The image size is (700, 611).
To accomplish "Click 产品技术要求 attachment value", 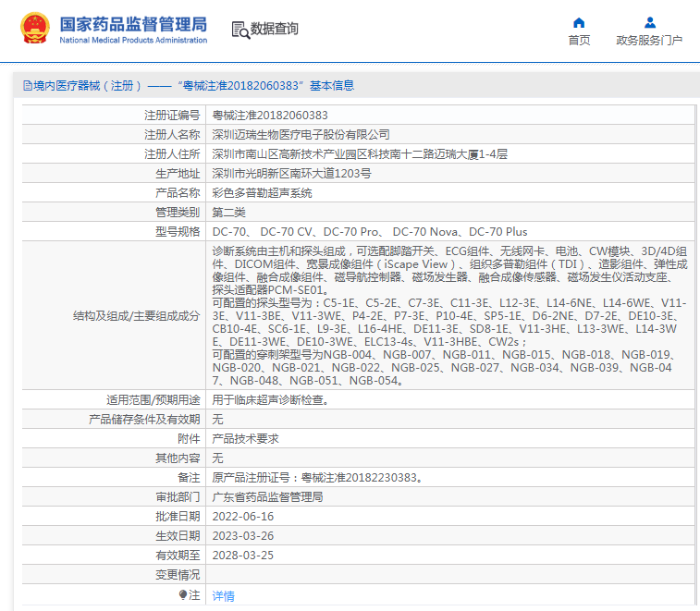I will tap(245, 439).
